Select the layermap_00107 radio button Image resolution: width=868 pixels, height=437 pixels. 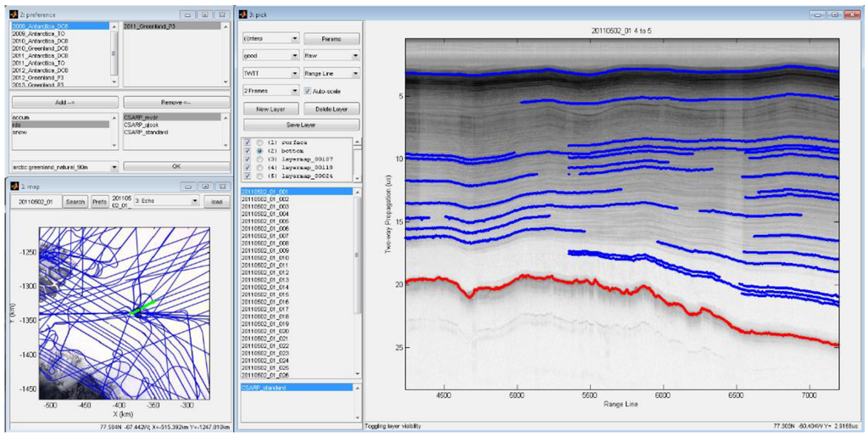click(x=259, y=159)
